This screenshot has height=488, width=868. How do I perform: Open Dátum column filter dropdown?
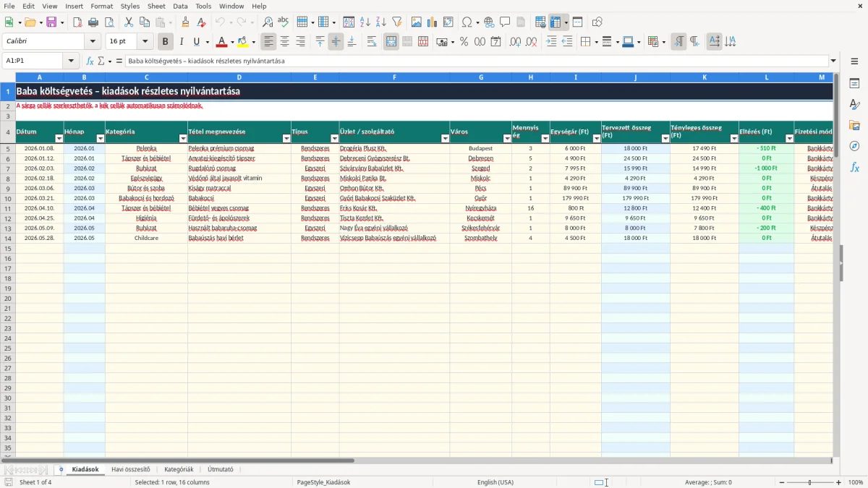59,138
